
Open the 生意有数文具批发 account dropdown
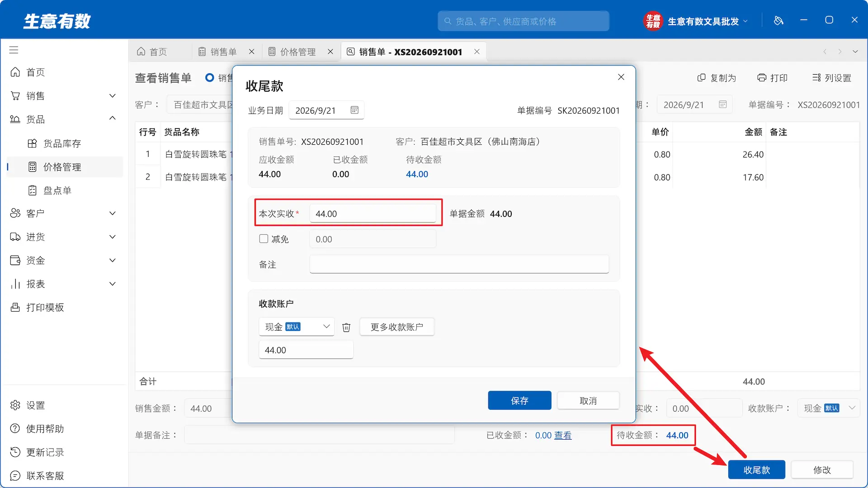click(x=708, y=21)
